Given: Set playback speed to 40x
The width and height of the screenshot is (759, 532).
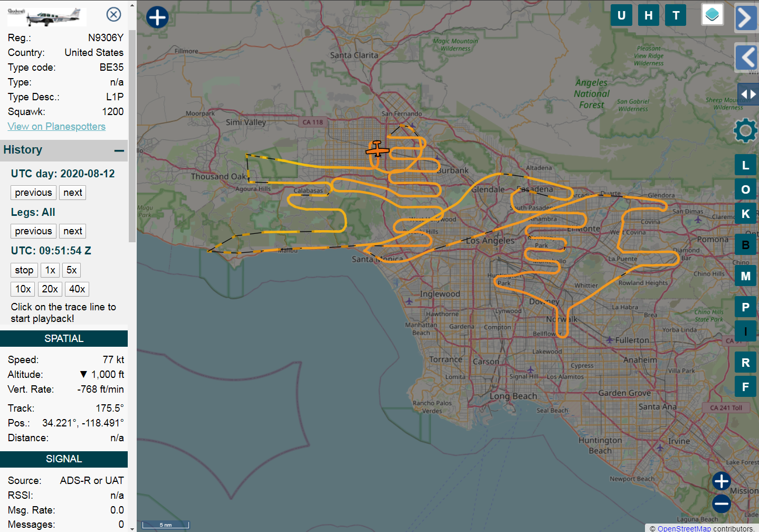Looking at the screenshot, I should (77, 289).
